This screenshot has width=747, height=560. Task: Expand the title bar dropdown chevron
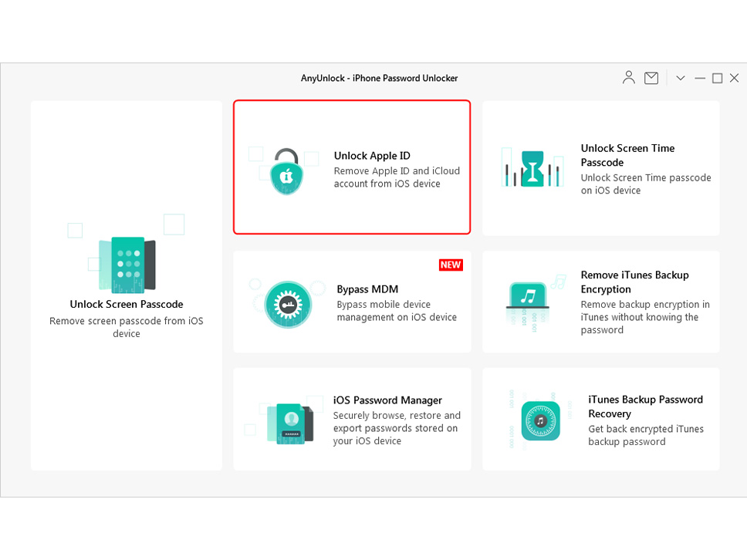pos(681,78)
